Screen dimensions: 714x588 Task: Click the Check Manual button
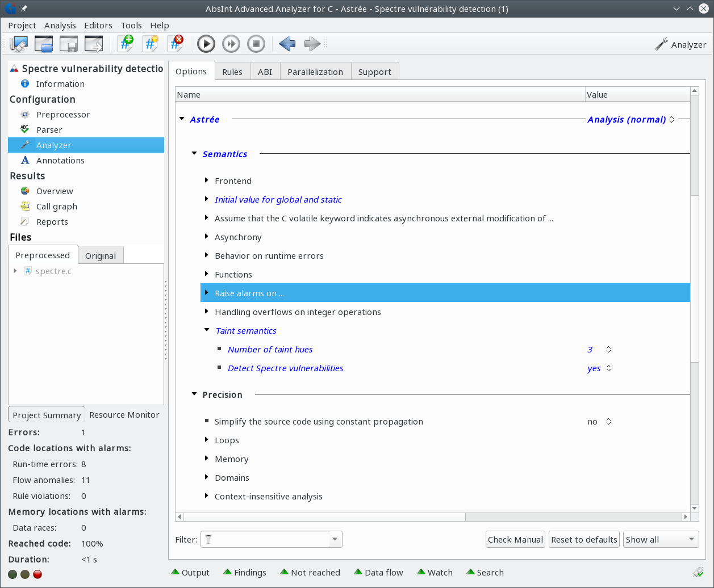coord(516,540)
